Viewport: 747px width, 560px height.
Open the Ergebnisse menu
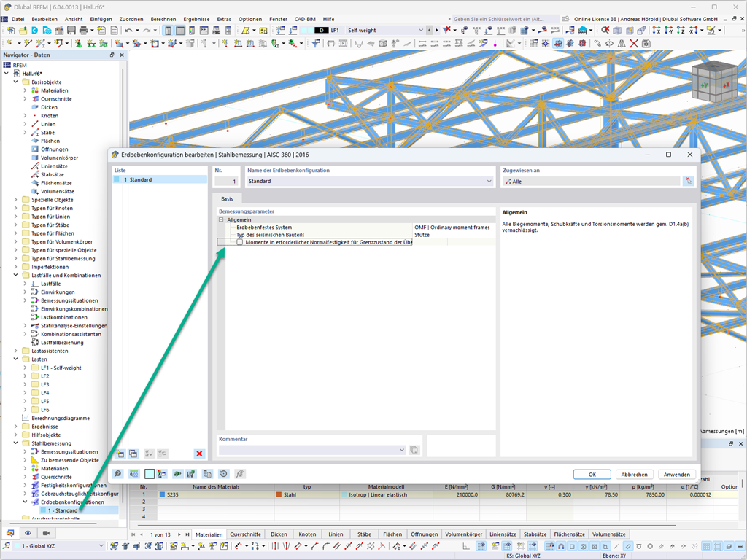(x=196, y=19)
